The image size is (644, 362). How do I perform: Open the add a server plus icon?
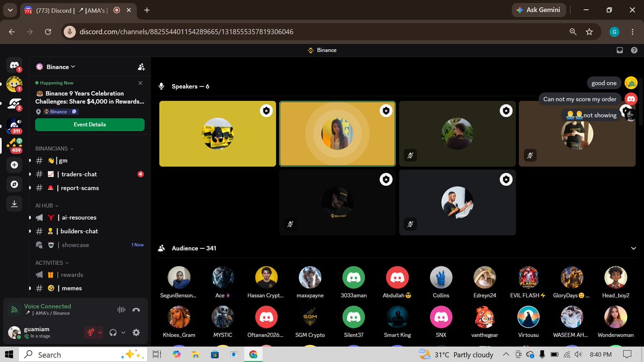pyautogui.click(x=14, y=165)
